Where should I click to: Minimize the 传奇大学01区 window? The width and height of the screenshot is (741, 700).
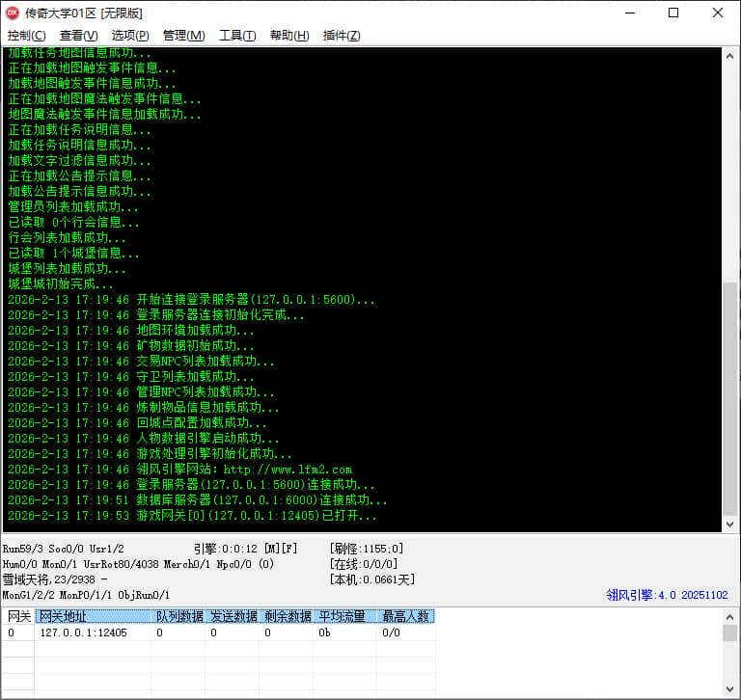(630, 13)
